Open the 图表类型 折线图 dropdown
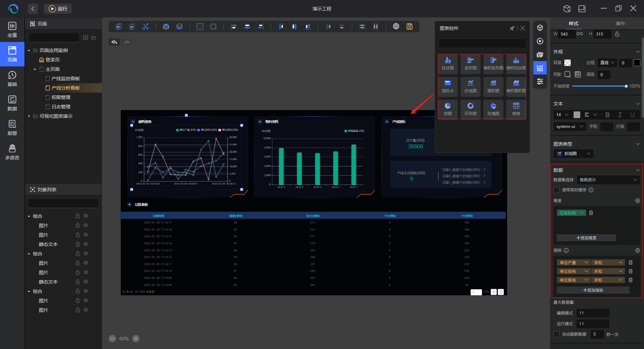The width and height of the screenshot is (644, 349). click(573, 154)
